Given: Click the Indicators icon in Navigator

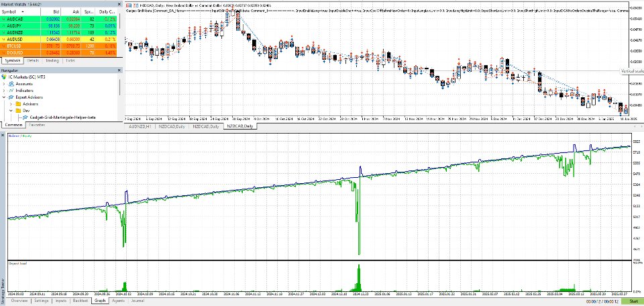Looking at the screenshot, I should [x=11, y=91].
